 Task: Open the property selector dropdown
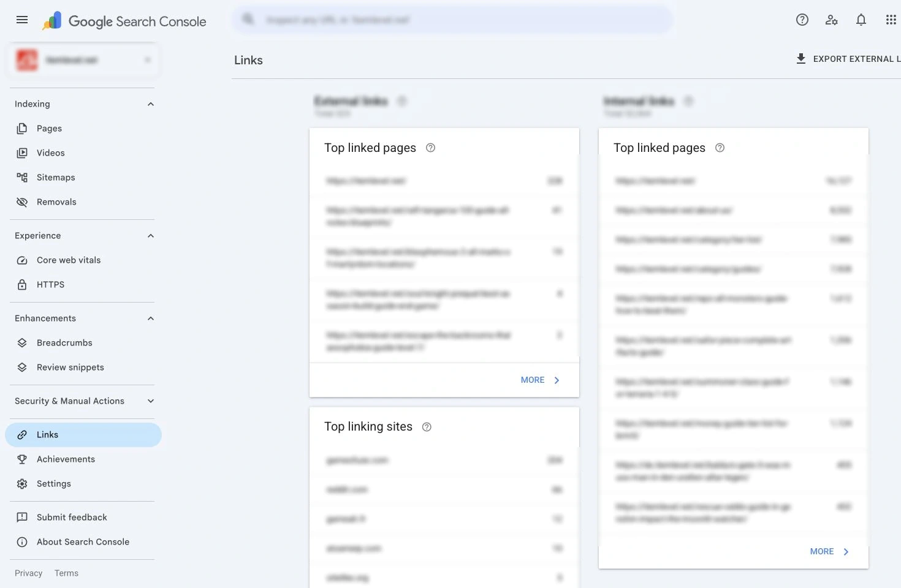point(83,60)
